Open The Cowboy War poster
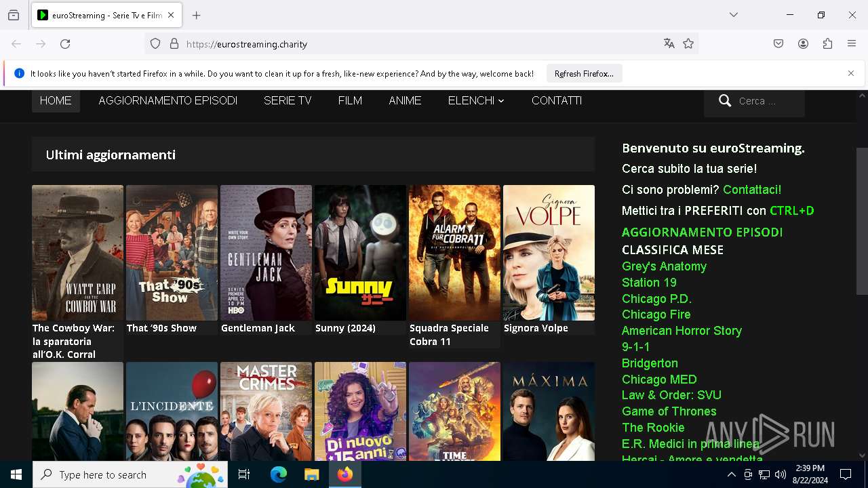 click(x=77, y=253)
